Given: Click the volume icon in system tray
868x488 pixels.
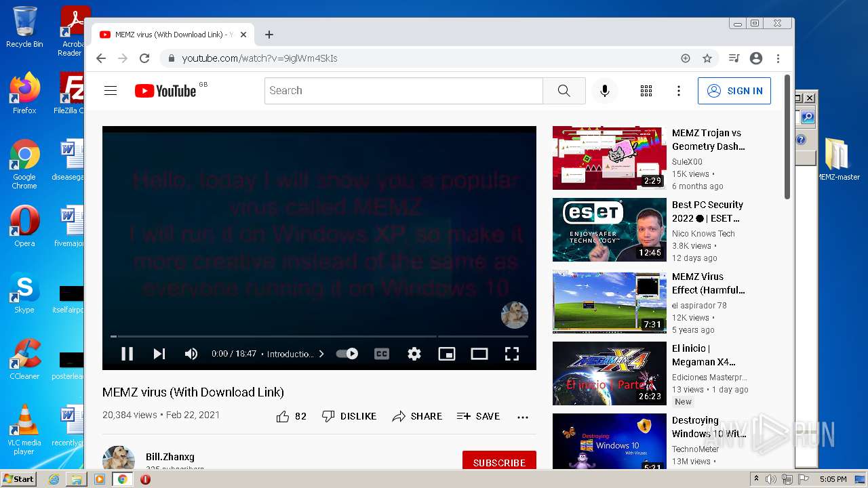Looking at the screenshot, I should coord(771,479).
